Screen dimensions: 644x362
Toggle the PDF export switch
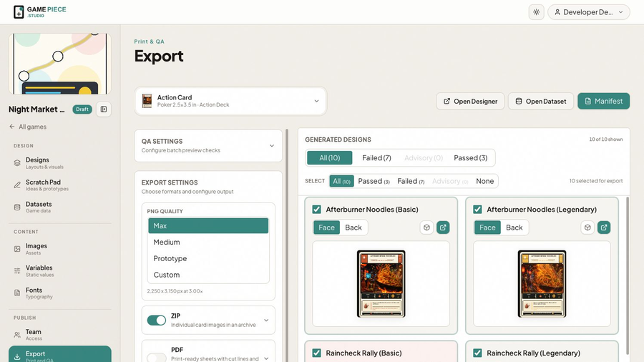[157, 357]
